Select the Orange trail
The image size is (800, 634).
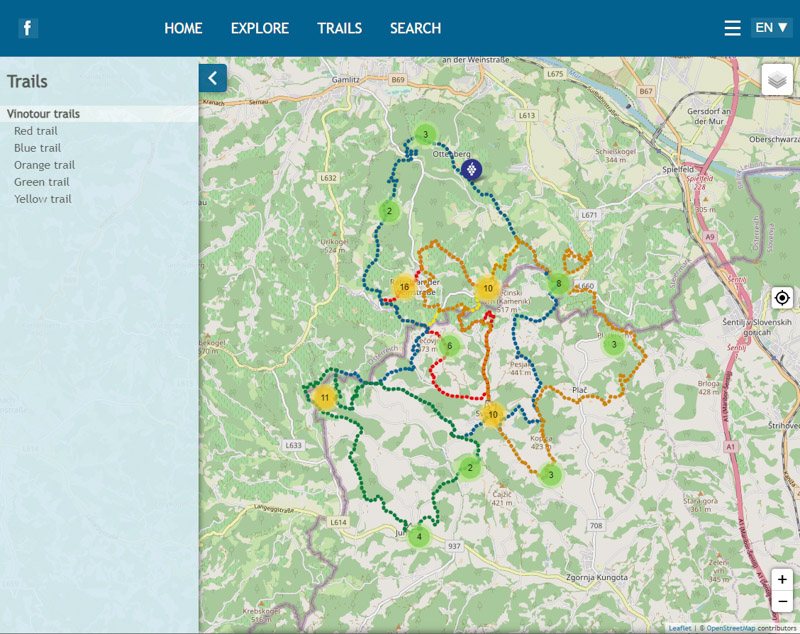(44, 165)
